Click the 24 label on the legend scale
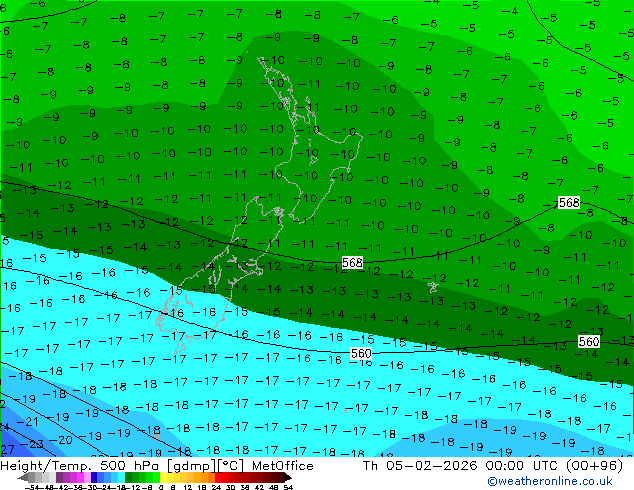 tap(216, 487)
